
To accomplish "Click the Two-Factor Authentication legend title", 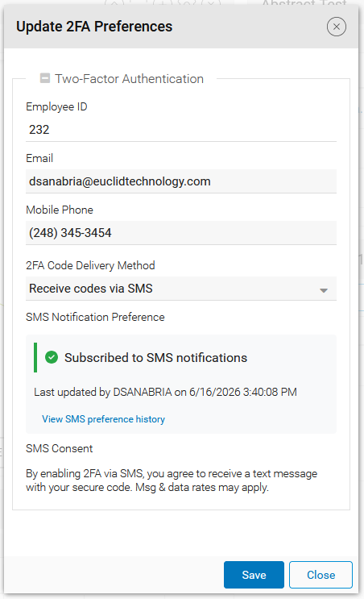I will pyautogui.click(x=129, y=79).
